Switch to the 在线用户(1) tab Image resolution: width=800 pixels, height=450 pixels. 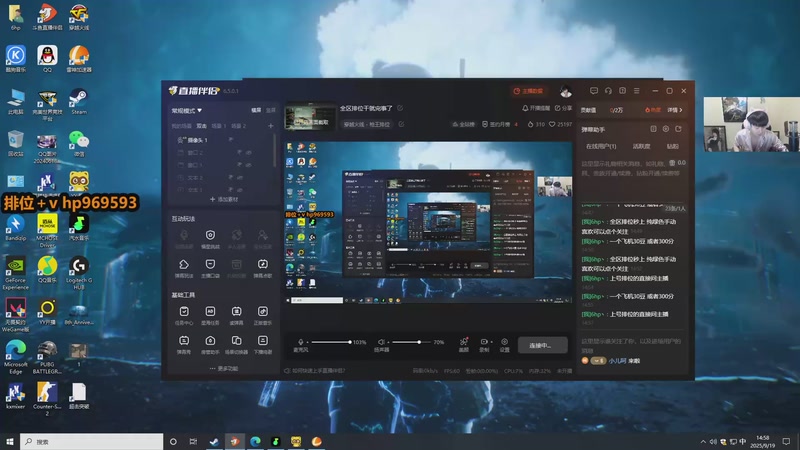tap(601, 146)
